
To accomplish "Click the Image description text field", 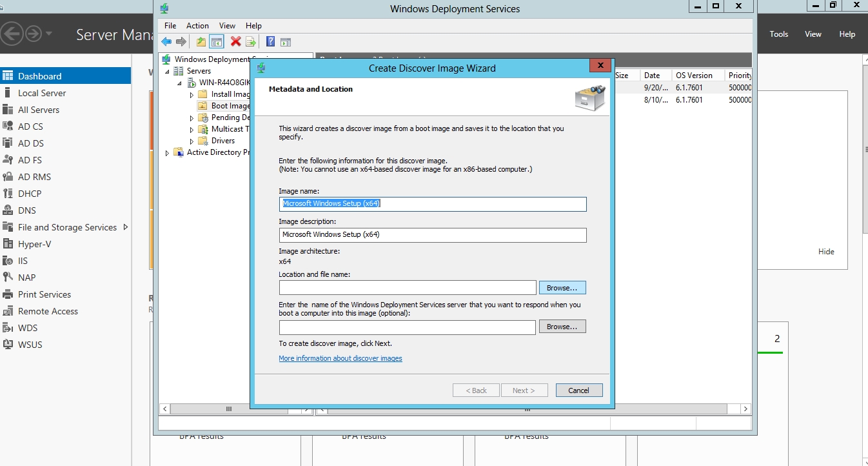I will 433,235.
